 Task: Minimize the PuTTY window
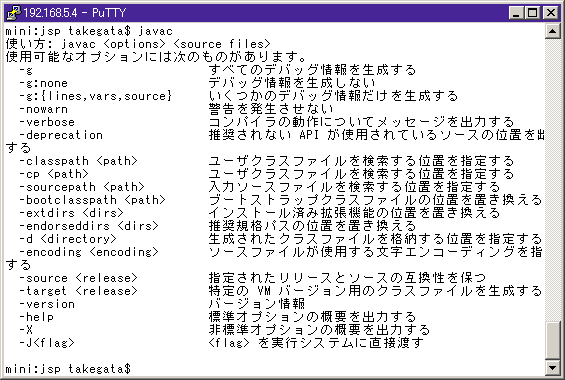(516, 13)
